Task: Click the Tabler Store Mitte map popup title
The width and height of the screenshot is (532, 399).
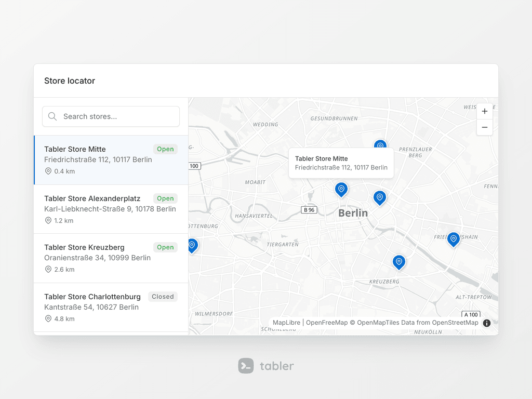Action: [321, 158]
